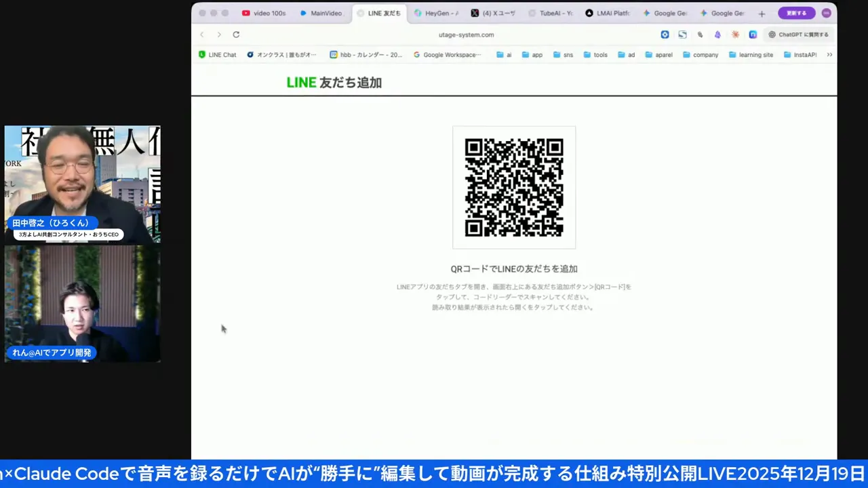
Task: Reload the utage-system.com page
Action: point(236,35)
